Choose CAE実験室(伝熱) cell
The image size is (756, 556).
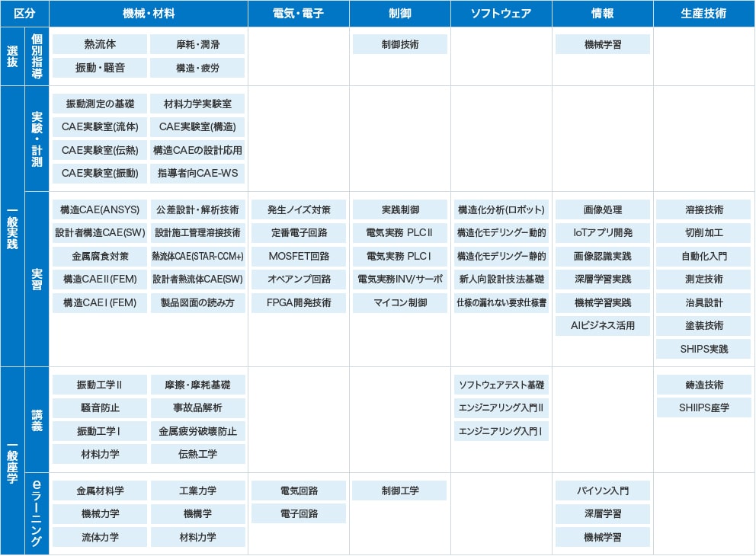click(100, 150)
